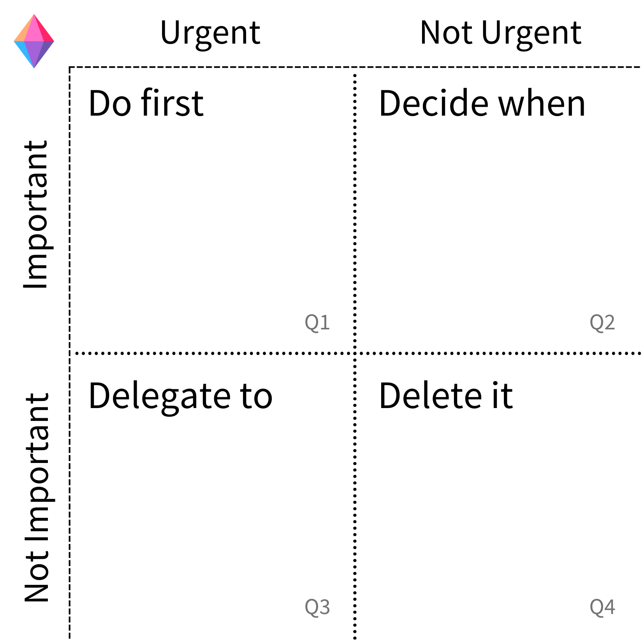The width and height of the screenshot is (644, 644).
Task: Click the Decide when heading
Action: pos(482,103)
